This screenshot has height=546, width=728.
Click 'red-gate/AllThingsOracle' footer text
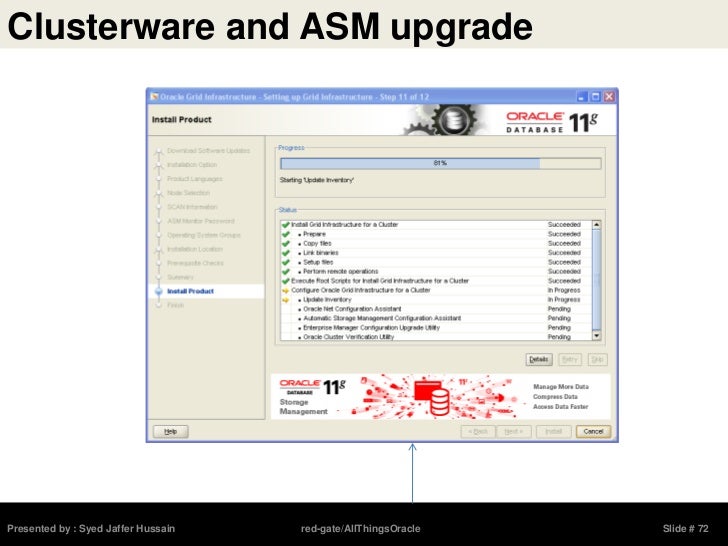[x=360, y=528]
